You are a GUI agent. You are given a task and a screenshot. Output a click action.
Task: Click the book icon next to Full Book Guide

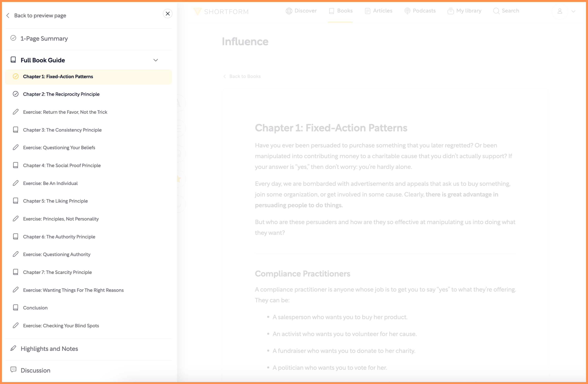click(x=13, y=60)
